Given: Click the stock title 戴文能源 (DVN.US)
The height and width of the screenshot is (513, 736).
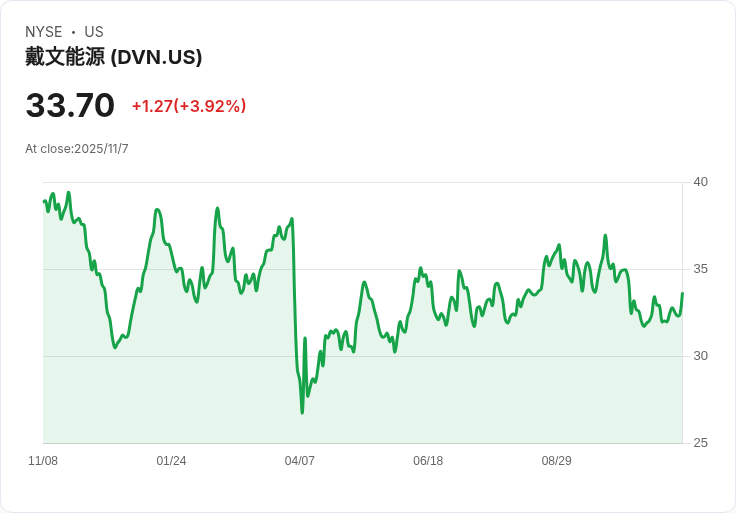Looking at the screenshot, I should (x=114, y=57).
